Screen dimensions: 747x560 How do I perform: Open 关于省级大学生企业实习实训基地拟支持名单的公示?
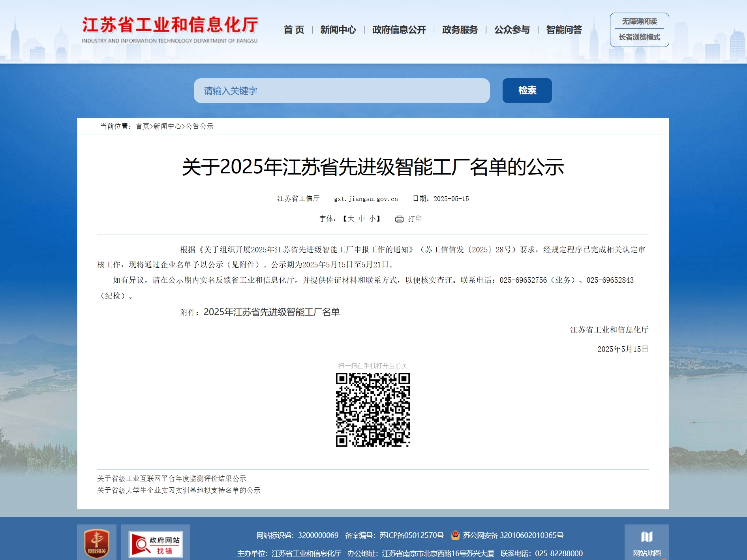pos(180,490)
